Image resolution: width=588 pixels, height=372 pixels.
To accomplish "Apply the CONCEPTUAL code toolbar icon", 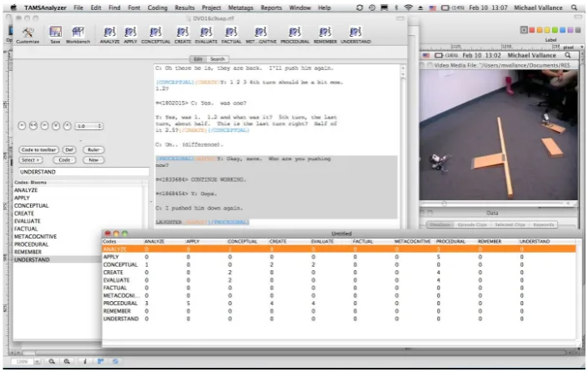I will pos(156,35).
